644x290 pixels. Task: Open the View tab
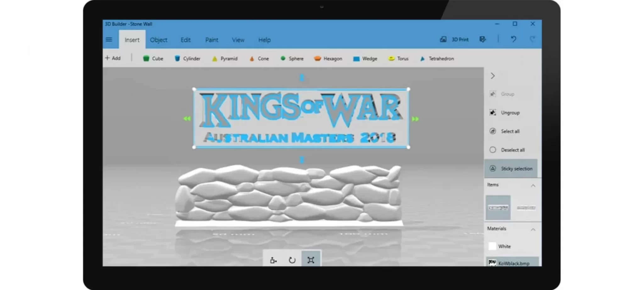tap(238, 40)
